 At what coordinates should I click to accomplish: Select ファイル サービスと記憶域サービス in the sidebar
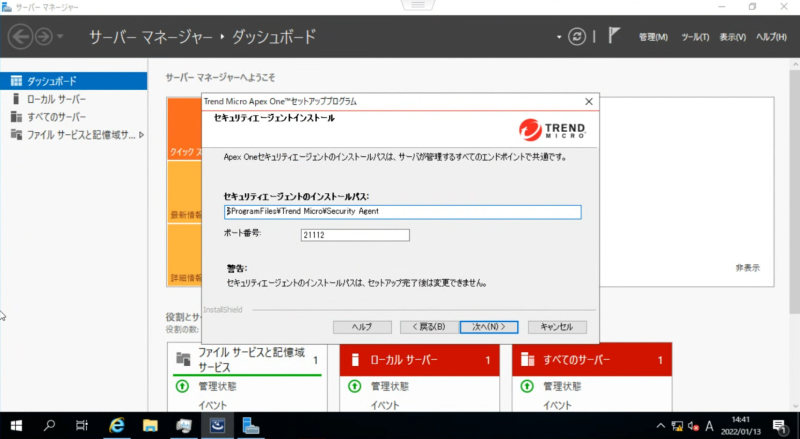pyautogui.click(x=73, y=135)
